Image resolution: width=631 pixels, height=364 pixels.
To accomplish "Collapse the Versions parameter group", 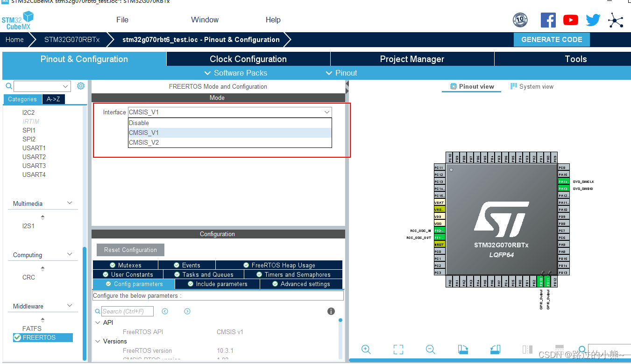I will pyautogui.click(x=98, y=341).
